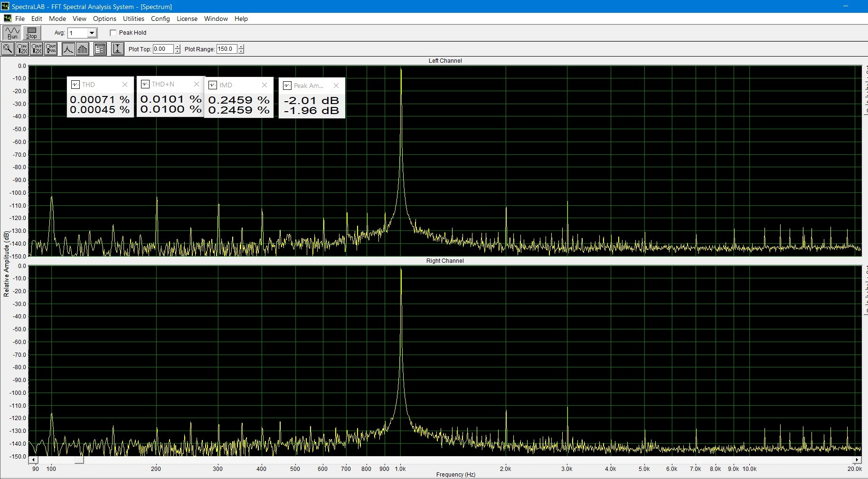868x479 pixels.
Task: Enable the Peak Hold checkbox
Action: [x=113, y=33]
